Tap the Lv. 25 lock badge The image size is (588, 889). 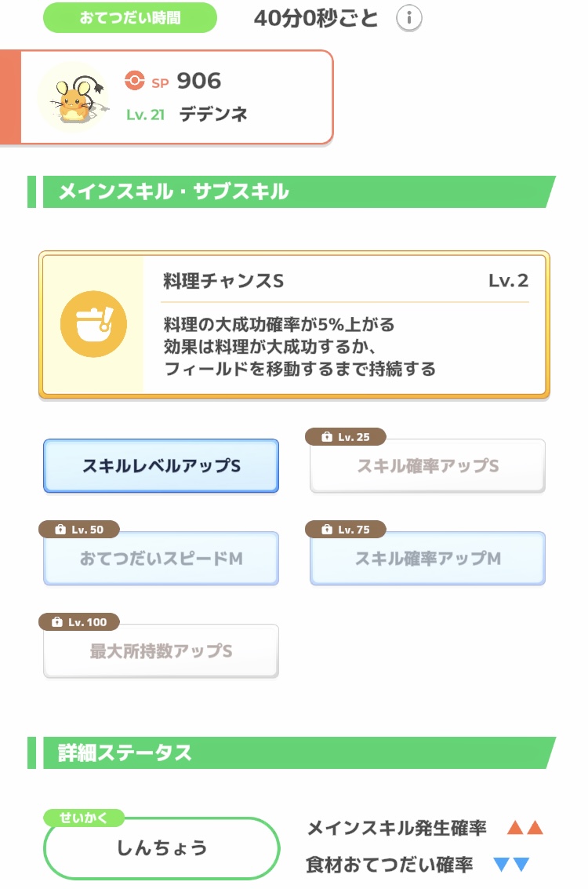(x=346, y=437)
